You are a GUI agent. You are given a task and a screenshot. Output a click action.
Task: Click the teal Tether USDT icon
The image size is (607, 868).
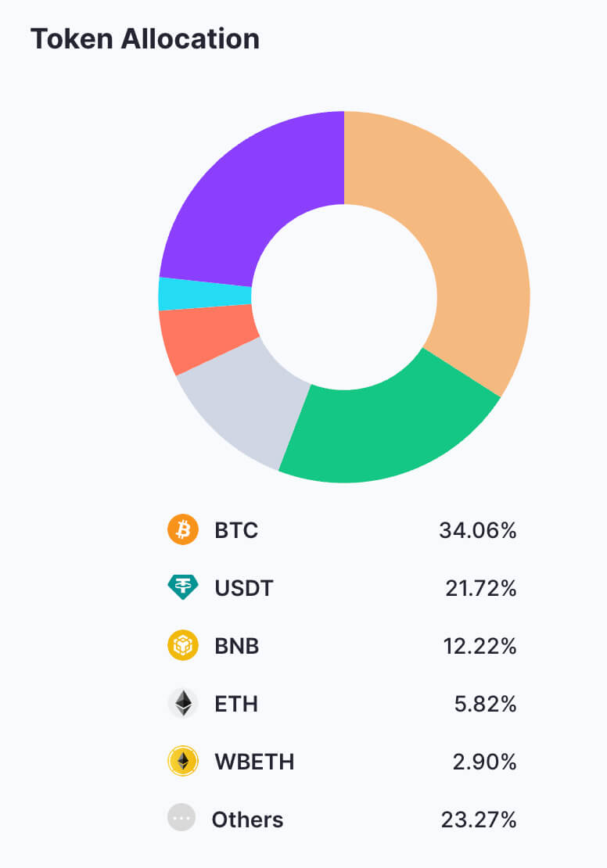[x=183, y=588]
